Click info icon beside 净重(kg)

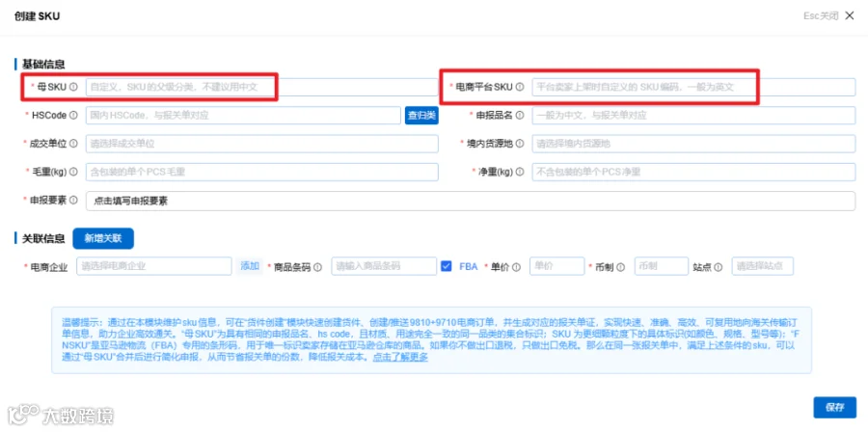(x=520, y=172)
